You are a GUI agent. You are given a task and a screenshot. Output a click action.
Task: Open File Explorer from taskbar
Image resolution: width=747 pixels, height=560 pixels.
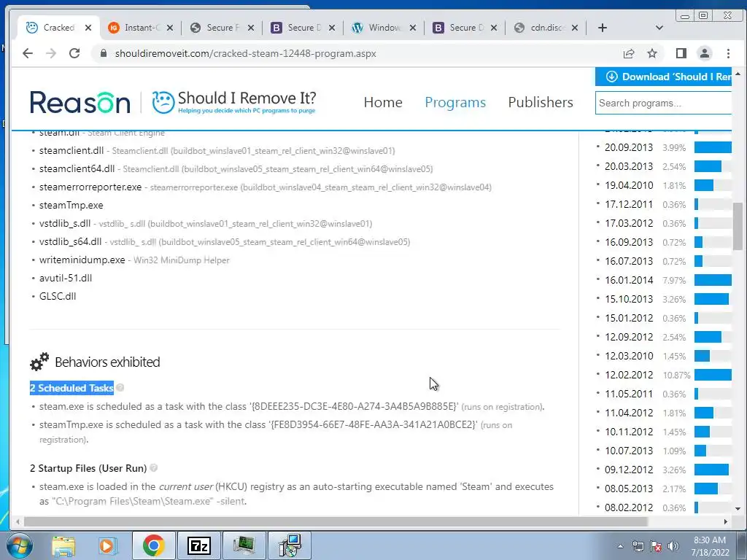[63, 545]
